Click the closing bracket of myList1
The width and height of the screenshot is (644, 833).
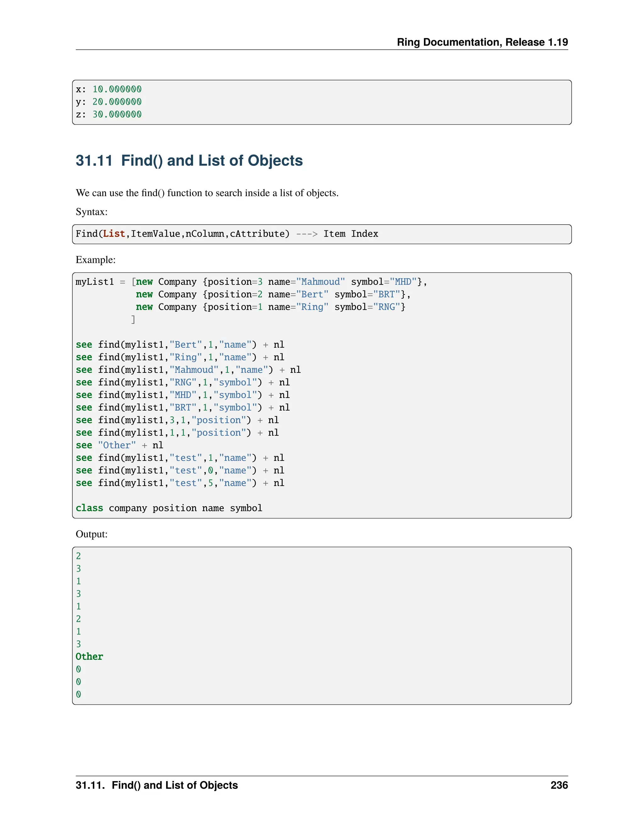click(133, 320)
